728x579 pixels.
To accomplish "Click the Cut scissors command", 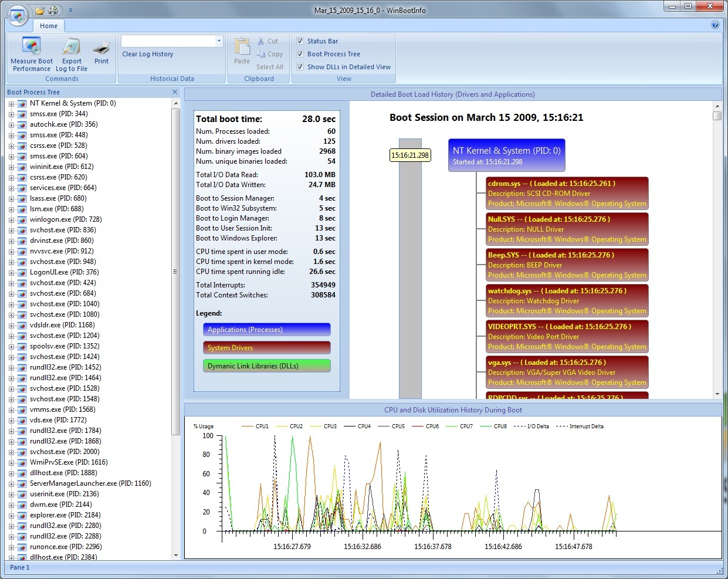I will [x=268, y=41].
